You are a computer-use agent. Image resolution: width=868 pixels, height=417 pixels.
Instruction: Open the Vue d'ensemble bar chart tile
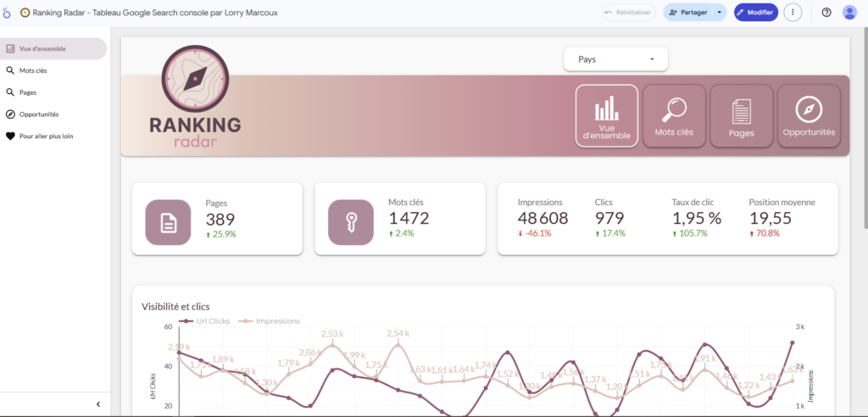[x=606, y=116]
